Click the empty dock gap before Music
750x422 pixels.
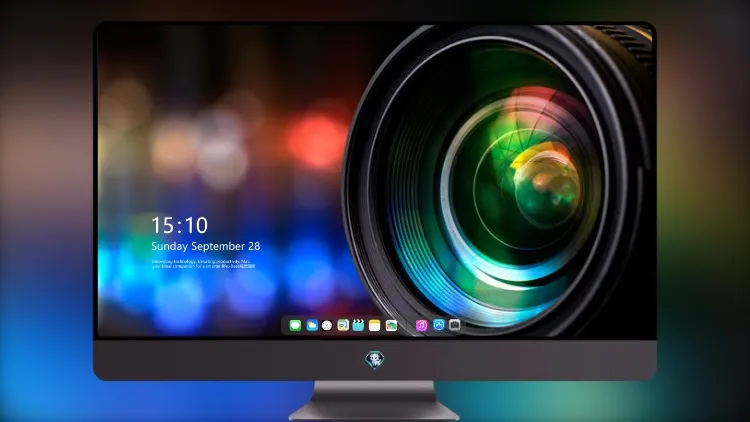click(x=407, y=325)
